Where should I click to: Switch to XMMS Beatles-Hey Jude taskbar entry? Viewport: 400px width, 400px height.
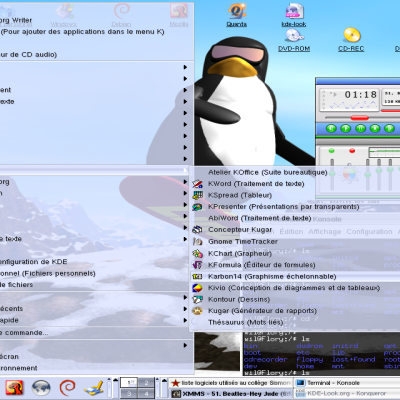(231, 394)
